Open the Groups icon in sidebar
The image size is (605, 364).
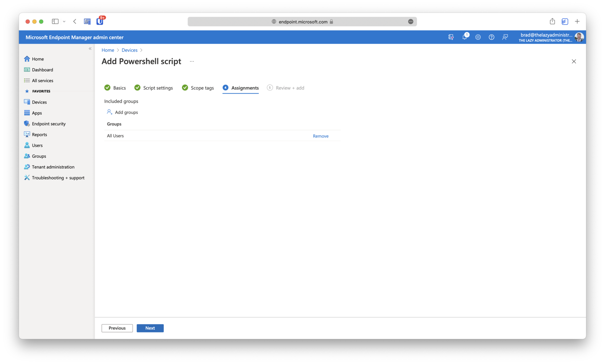point(27,156)
